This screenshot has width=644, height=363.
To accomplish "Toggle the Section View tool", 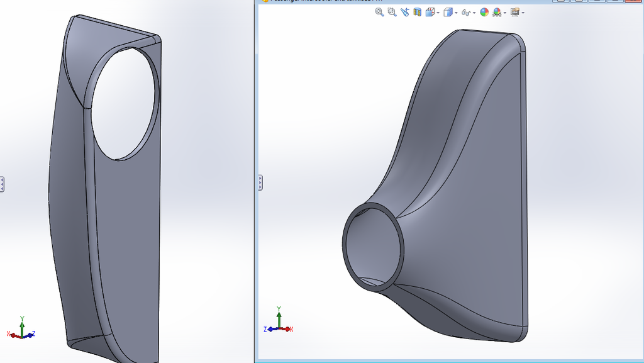I will coord(418,13).
